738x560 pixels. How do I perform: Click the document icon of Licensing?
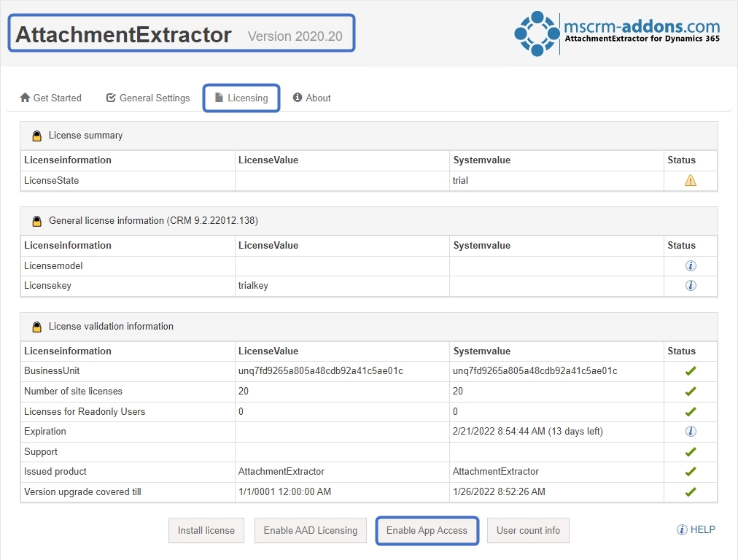(219, 98)
